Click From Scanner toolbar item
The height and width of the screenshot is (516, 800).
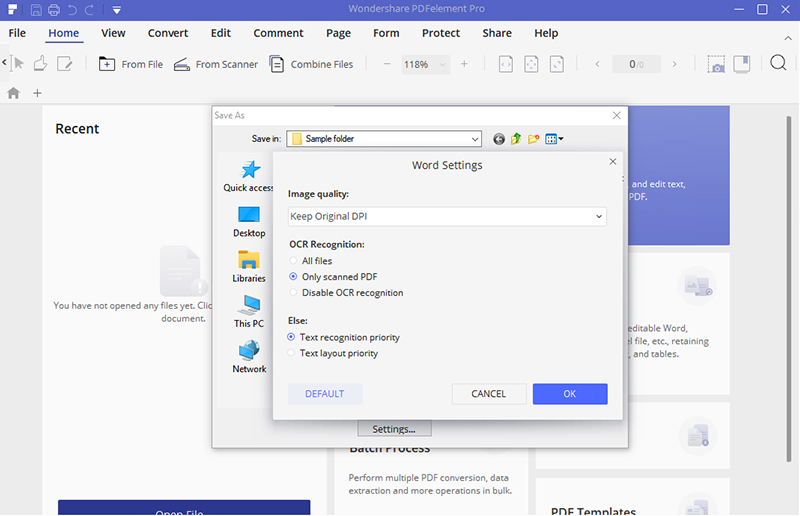click(x=215, y=64)
